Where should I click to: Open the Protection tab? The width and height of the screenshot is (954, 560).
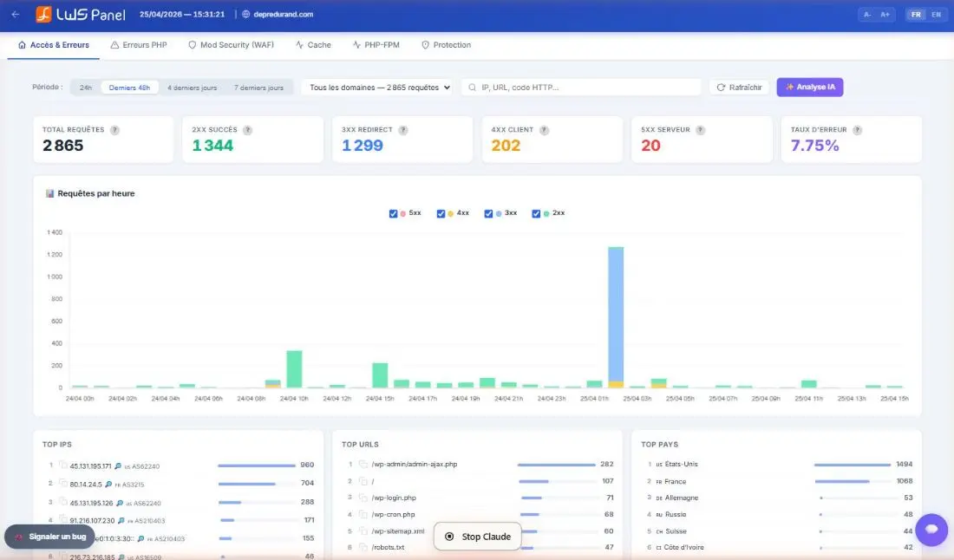click(446, 45)
